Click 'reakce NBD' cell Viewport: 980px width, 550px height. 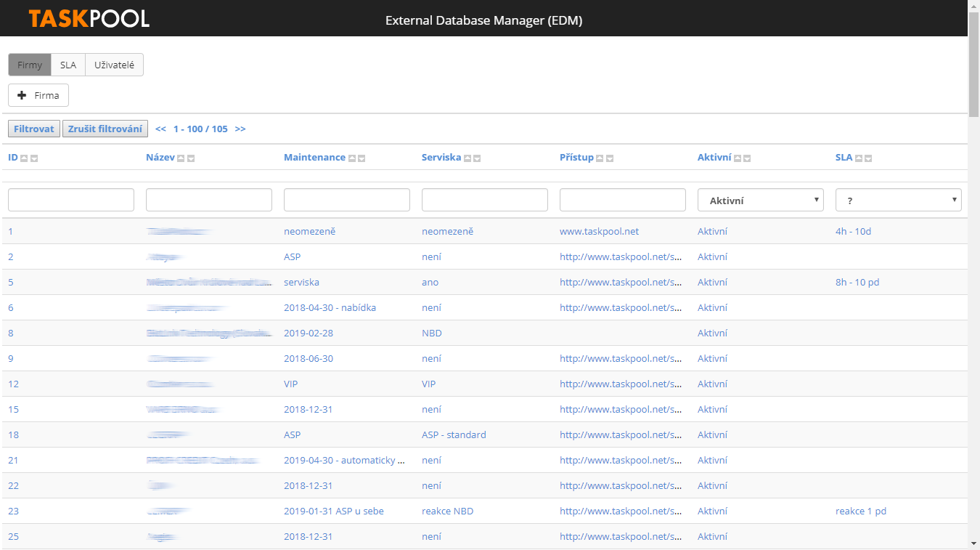tap(447, 511)
